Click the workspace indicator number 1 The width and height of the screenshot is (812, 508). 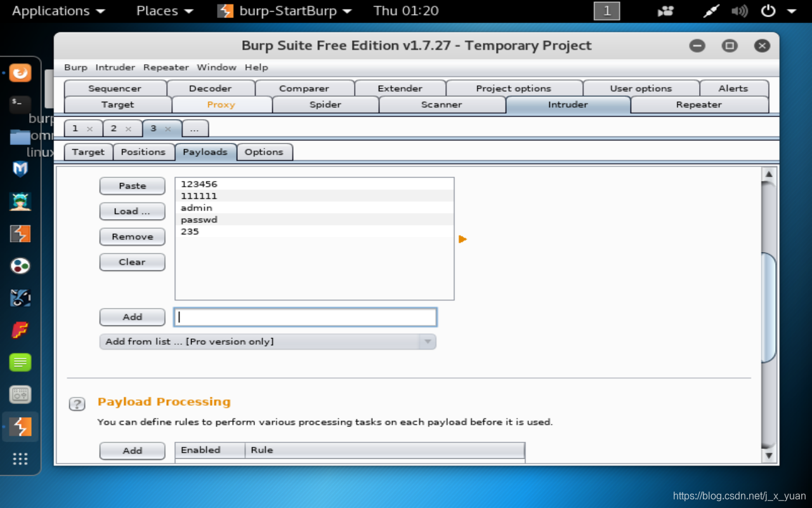606,11
